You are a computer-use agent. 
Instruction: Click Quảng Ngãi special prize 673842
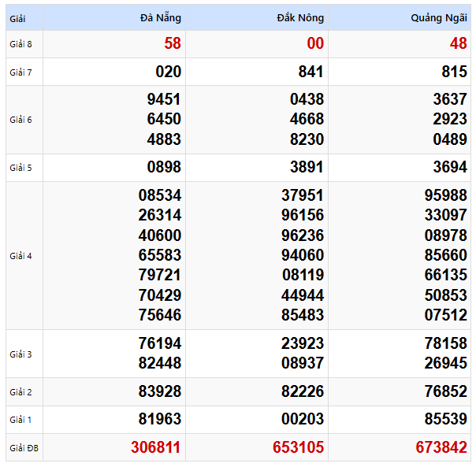pyautogui.click(x=441, y=447)
